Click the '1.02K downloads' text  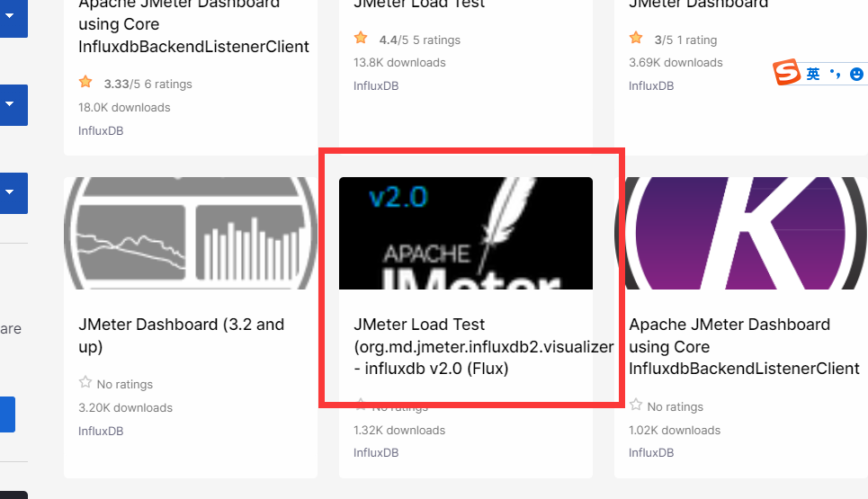pos(675,431)
